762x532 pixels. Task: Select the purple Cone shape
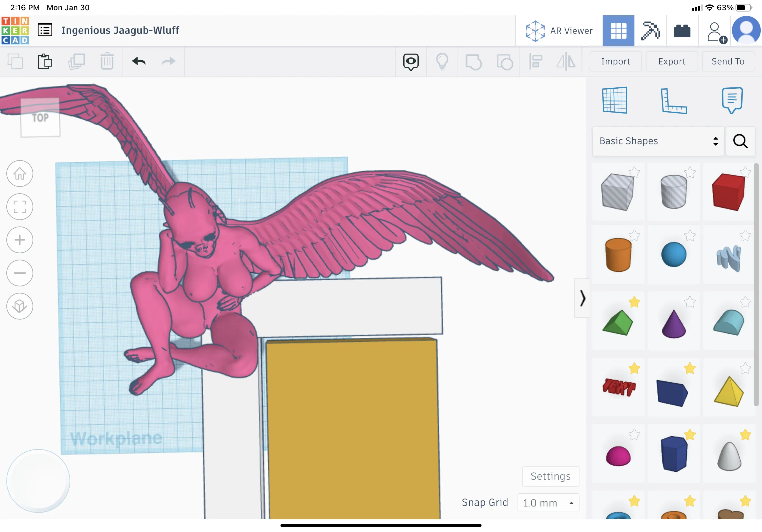click(x=674, y=324)
